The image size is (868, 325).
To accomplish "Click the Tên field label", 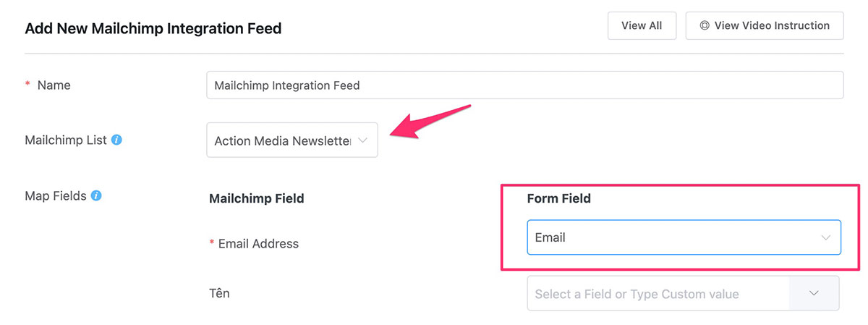I will click(x=219, y=293).
